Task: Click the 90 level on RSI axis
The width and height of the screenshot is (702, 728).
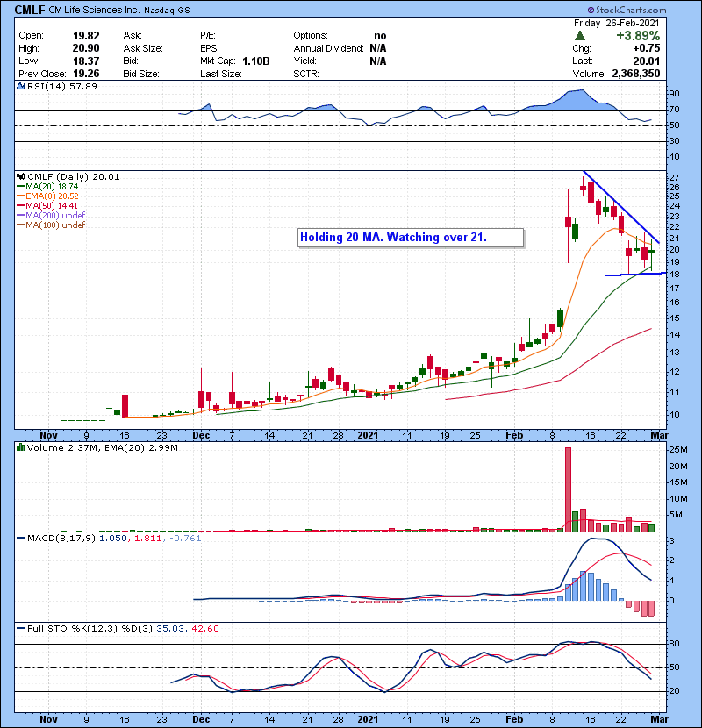Action: click(674, 94)
